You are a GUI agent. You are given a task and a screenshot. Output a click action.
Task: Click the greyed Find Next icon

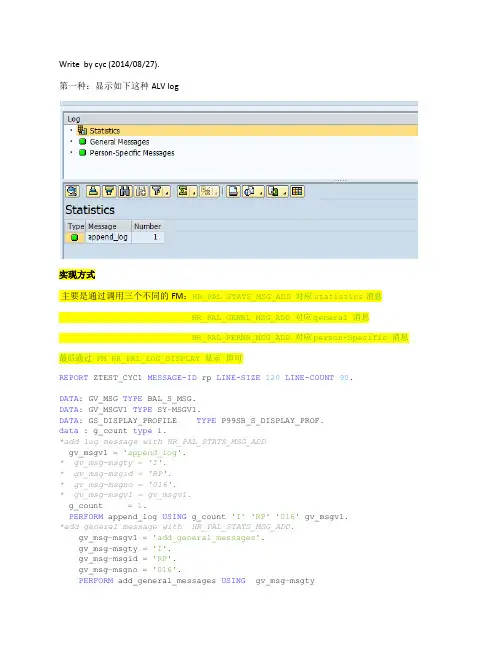pyautogui.click(x=141, y=191)
